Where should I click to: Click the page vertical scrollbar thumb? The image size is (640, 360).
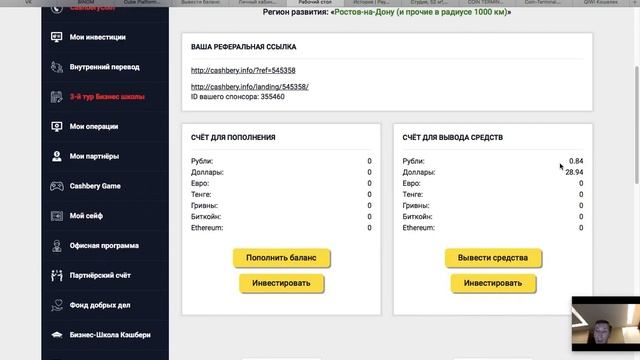tap(636, 124)
